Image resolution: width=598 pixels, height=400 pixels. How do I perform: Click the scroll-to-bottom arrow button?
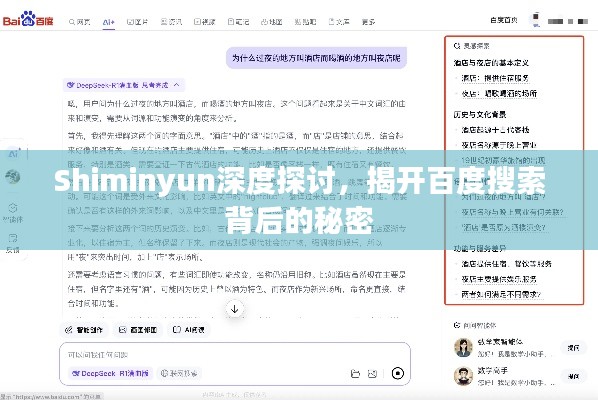235,309
